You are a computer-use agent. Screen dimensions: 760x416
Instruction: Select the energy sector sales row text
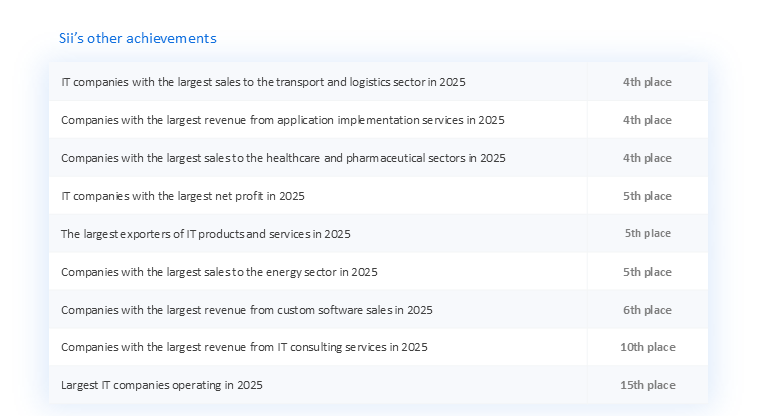(x=219, y=272)
